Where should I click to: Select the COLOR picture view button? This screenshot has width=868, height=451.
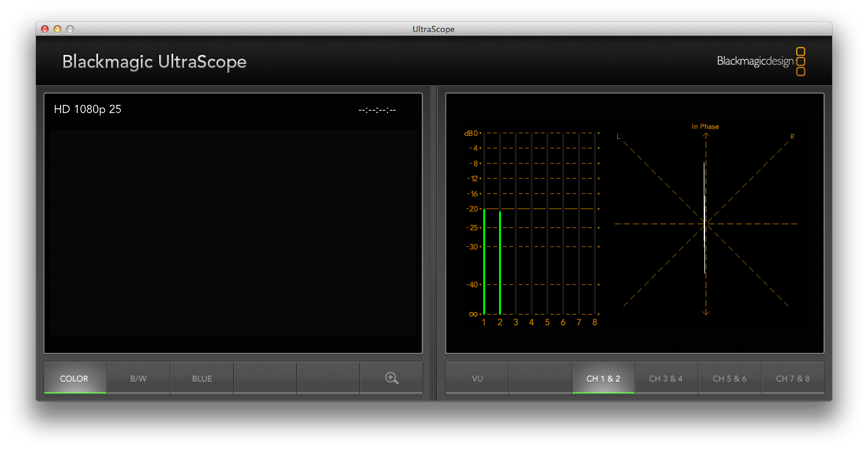point(75,378)
